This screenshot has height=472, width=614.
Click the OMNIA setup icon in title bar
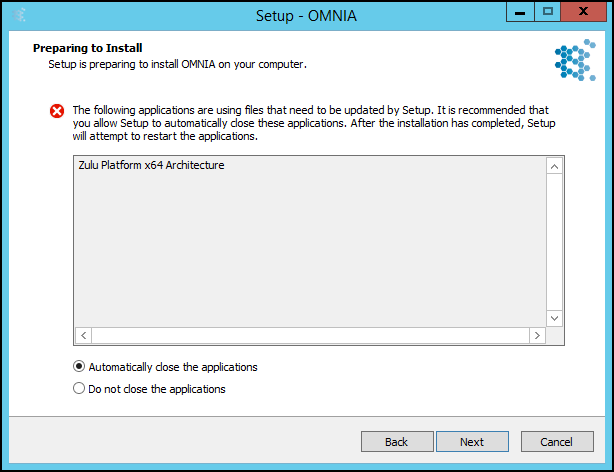(x=18, y=15)
